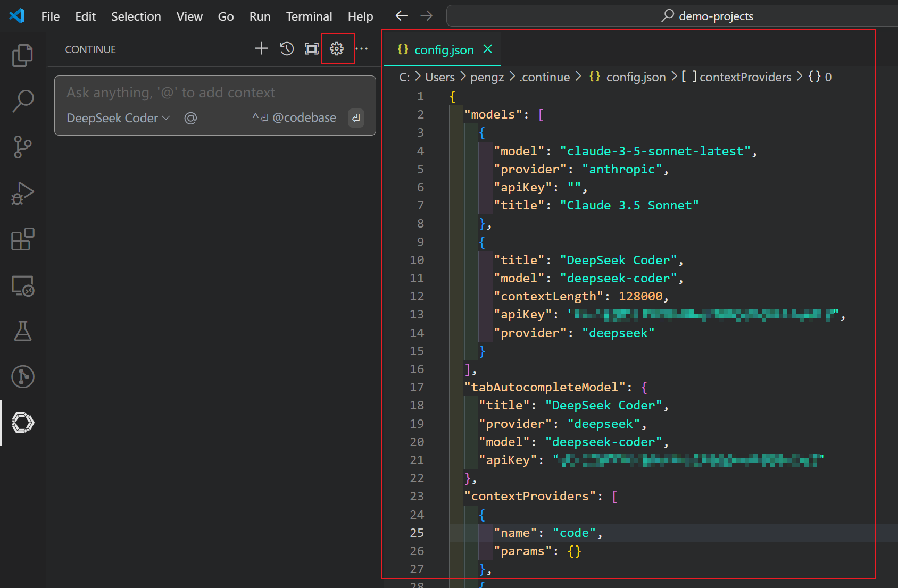Click the .continue breadcrumb segment

[545, 77]
